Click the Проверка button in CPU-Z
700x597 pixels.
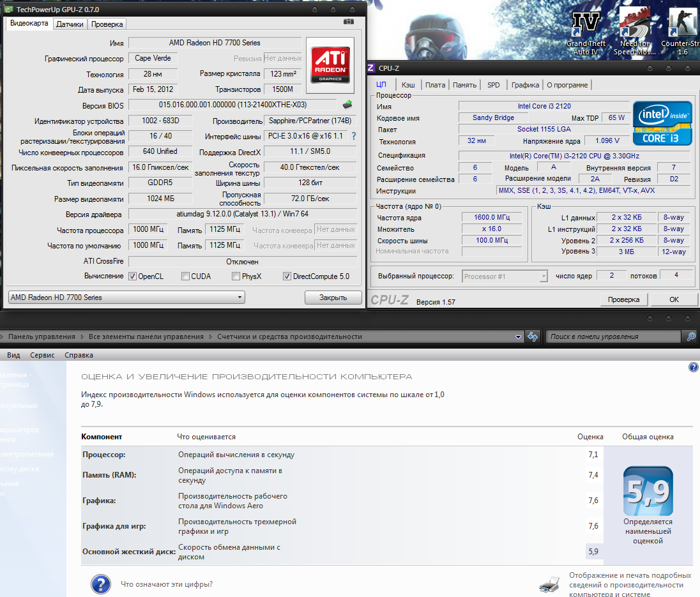pyautogui.click(x=623, y=299)
